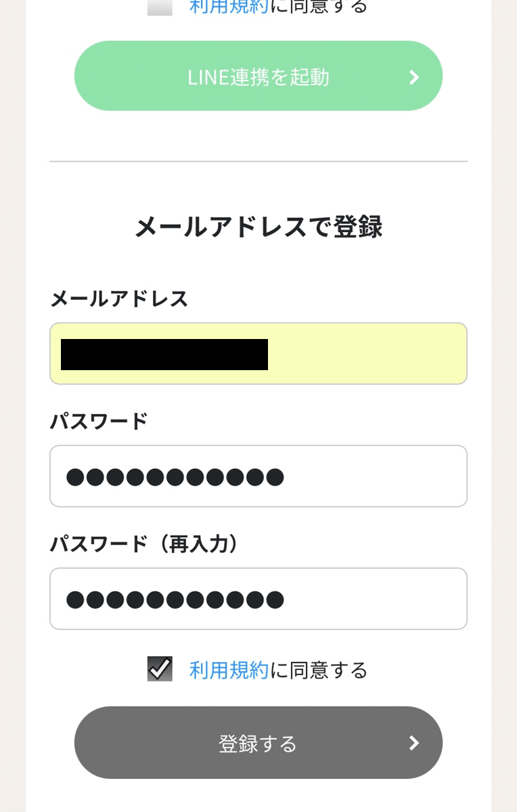The height and width of the screenshot is (812, 517).
Task: Click the chevron arrow on 登録する button
Action: [415, 744]
